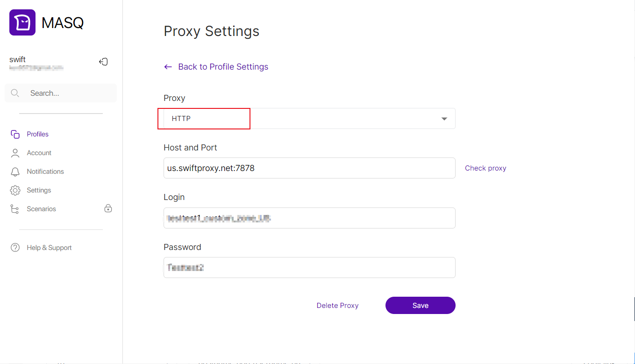Go to Notifications in sidebar
The width and height of the screenshot is (635, 364).
pyautogui.click(x=45, y=171)
